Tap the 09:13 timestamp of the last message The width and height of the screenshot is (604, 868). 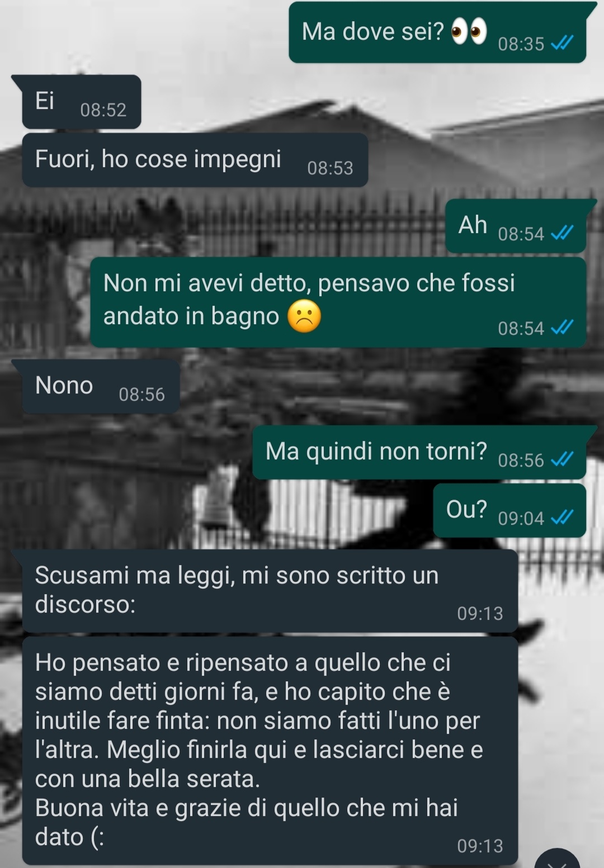click(x=480, y=846)
